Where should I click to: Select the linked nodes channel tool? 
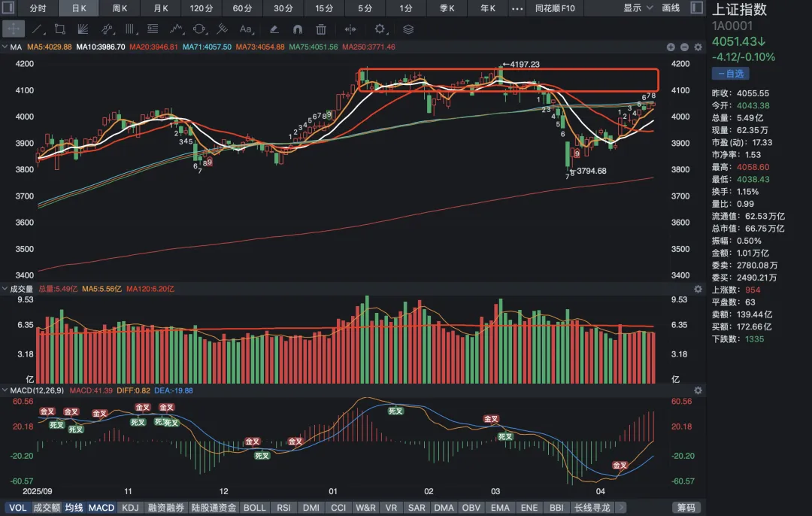pos(107,29)
